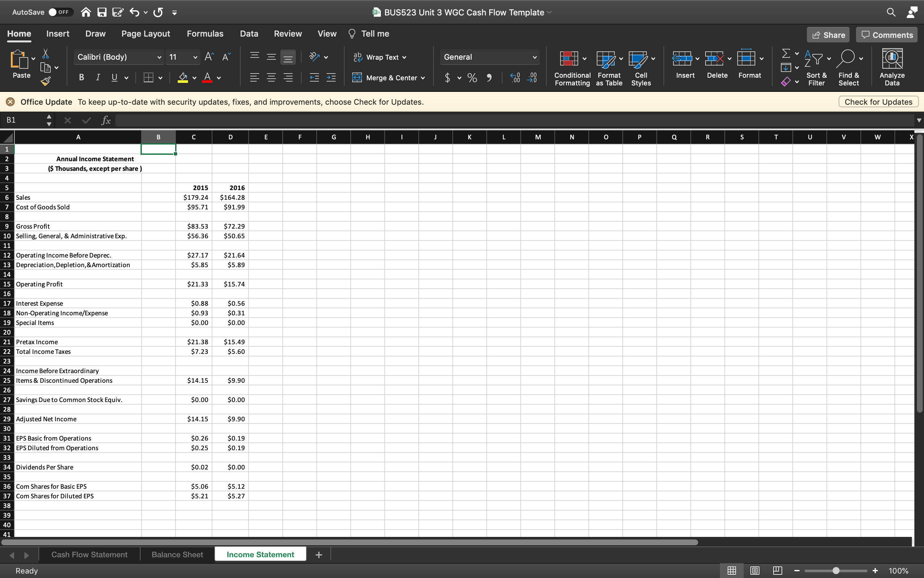Add a new sheet
The image size is (924, 578).
(x=319, y=555)
